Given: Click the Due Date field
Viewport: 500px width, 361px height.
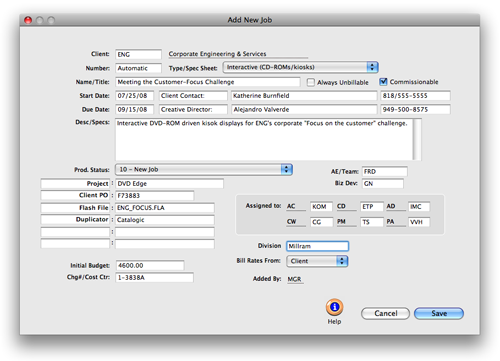Looking at the screenshot, I should (x=135, y=109).
